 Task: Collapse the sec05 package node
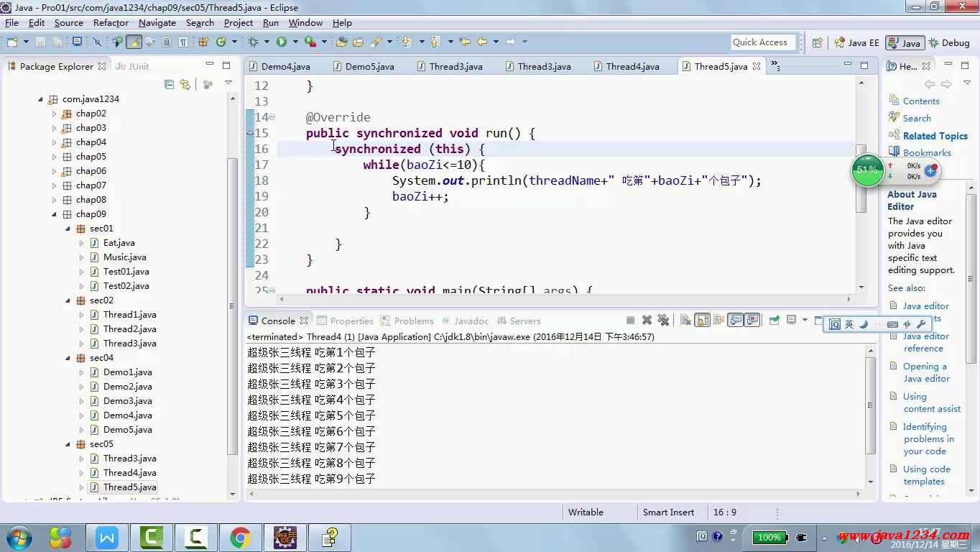(x=68, y=444)
